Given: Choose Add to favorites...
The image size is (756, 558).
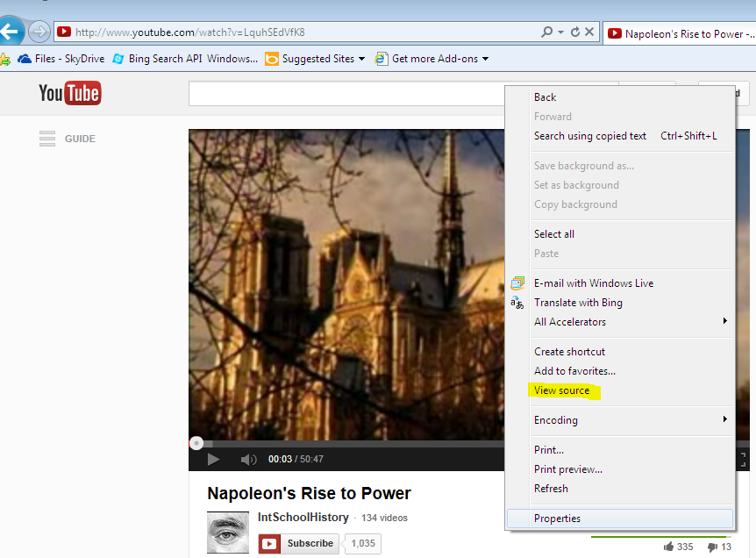Looking at the screenshot, I should pyautogui.click(x=574, y=371).
